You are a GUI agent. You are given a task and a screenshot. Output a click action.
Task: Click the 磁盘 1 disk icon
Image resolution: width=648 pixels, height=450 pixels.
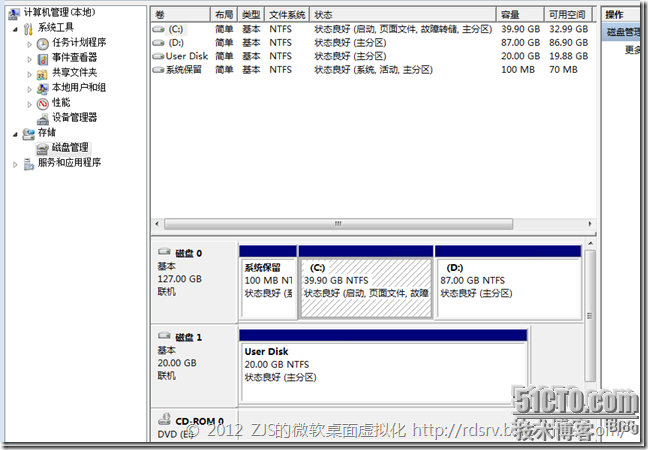pyautogui.click(x=164, y=336)
